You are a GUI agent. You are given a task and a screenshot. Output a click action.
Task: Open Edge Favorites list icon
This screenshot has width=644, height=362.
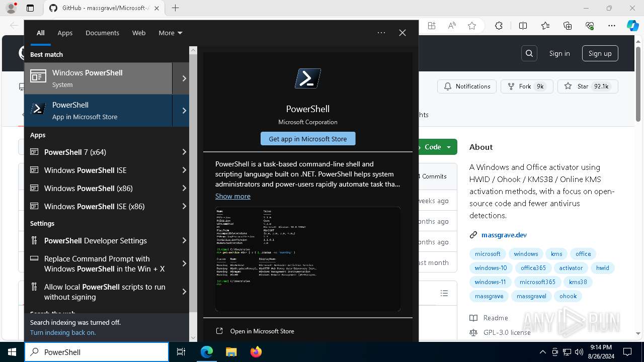click(545, 26)
